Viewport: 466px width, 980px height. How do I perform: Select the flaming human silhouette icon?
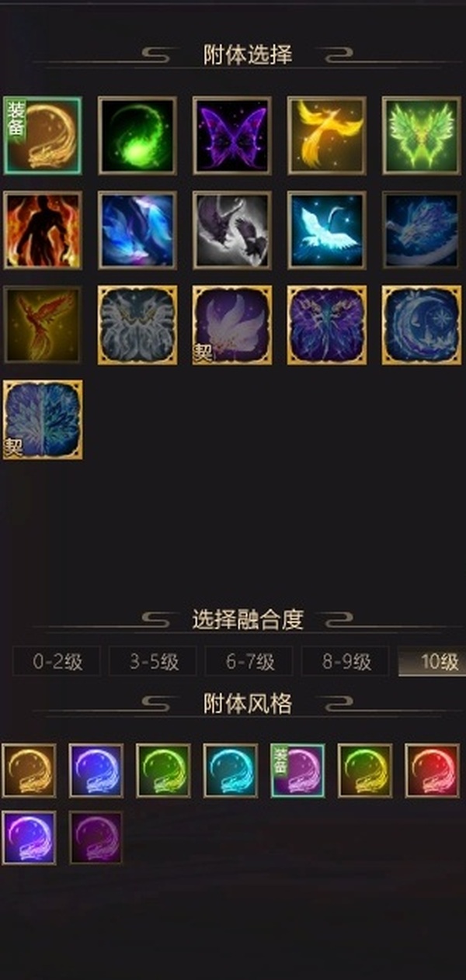(x=43, y=230)
